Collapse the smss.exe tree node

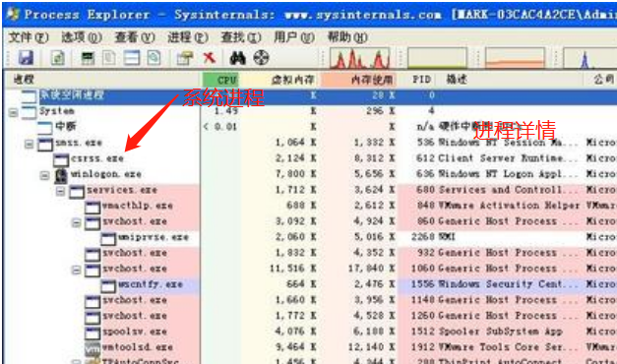[29, 145]
